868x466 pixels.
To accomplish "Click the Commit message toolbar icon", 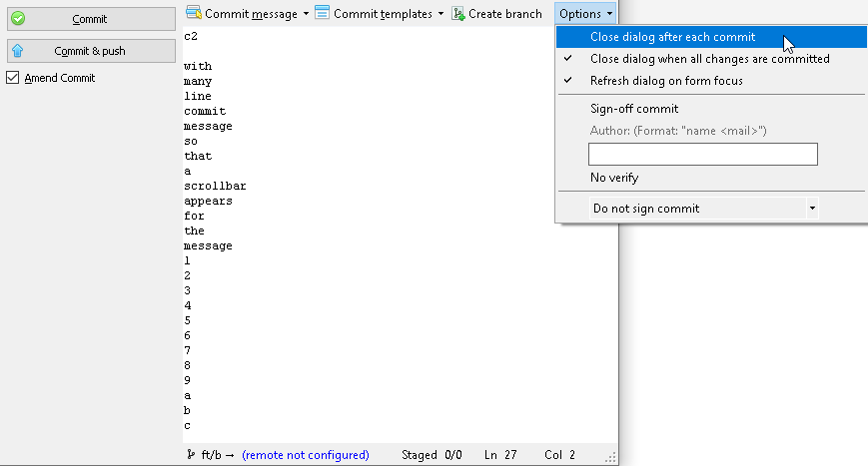I will tap(194, 12).
